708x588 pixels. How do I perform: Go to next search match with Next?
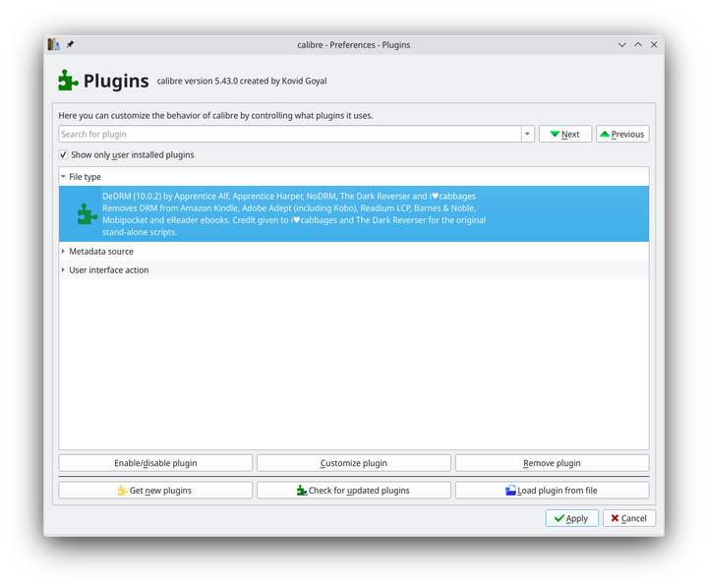tap(564, 134)
